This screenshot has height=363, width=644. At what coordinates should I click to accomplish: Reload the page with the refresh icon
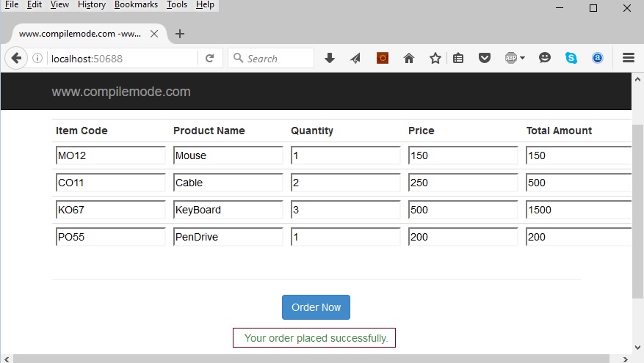coord(209,59)
